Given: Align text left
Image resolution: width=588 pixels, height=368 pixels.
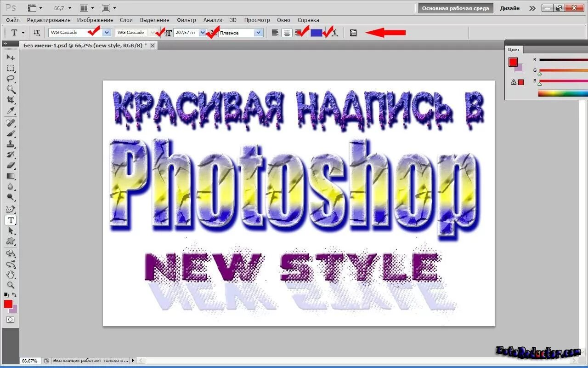Looking at the screenshot, I should coord(275,33).
